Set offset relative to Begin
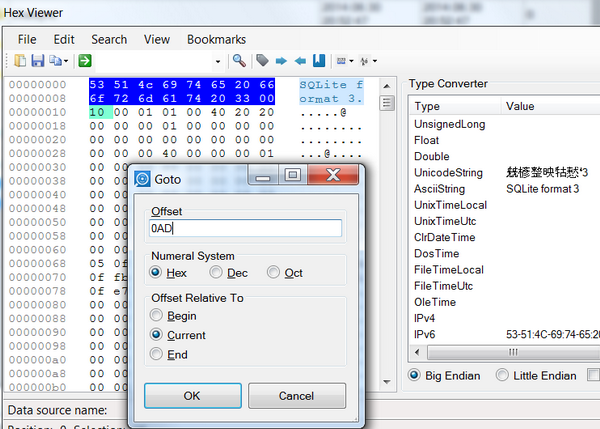The height and width of the screenshot is (429, 600). coord(156,316)
